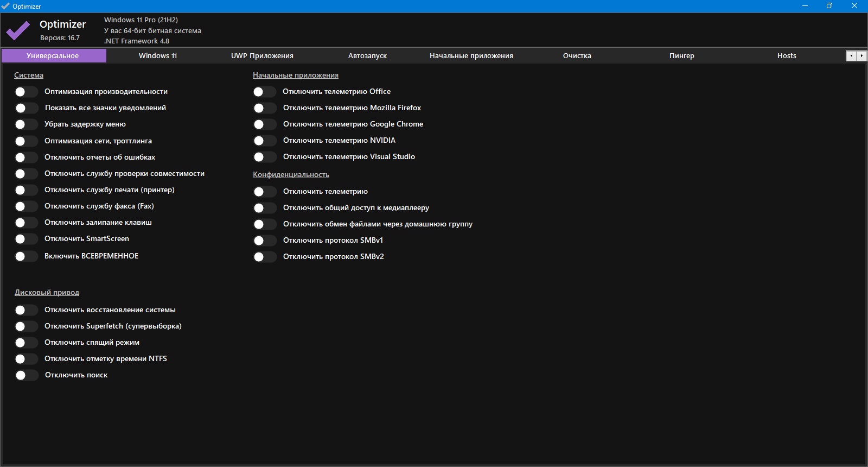Viewport: 868px width, 467px height.
Task: Toggle Отключить протокол SMBv2 switch
Action: coord(265,257)
